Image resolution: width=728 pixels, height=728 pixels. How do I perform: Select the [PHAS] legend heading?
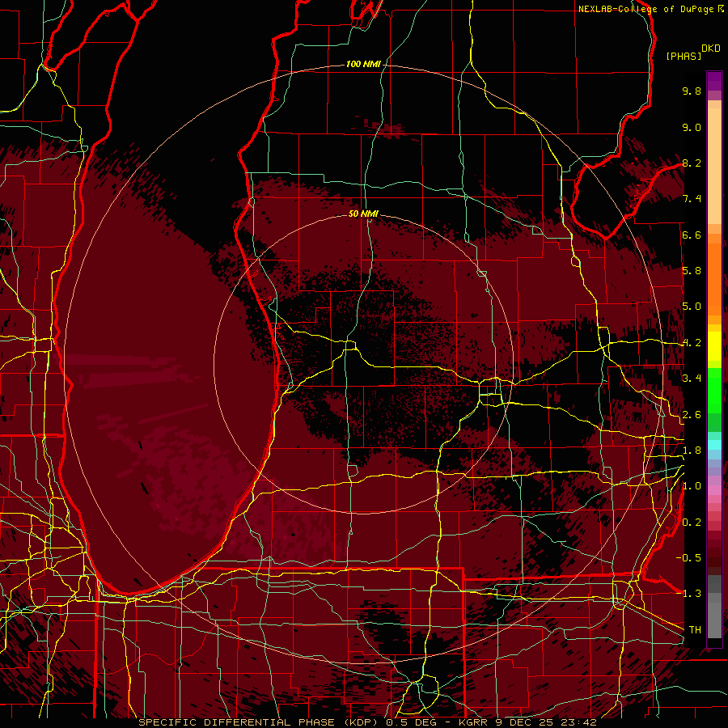(x=684, y=57)
